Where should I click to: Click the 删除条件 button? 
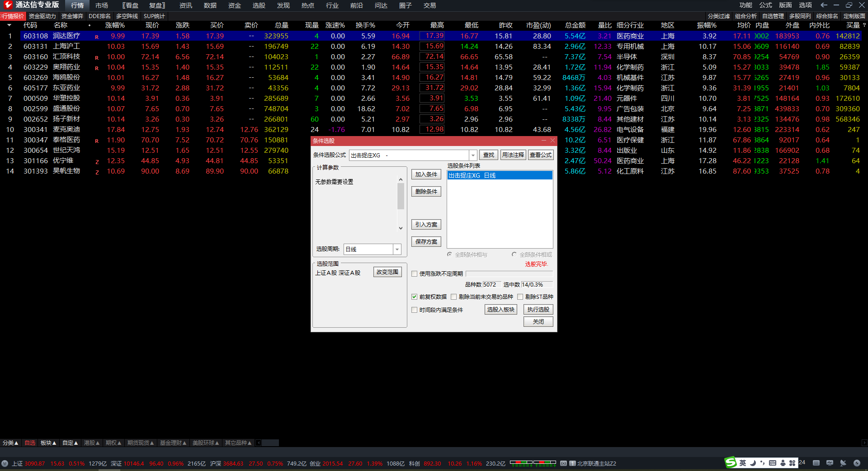(x=426, y=192)
